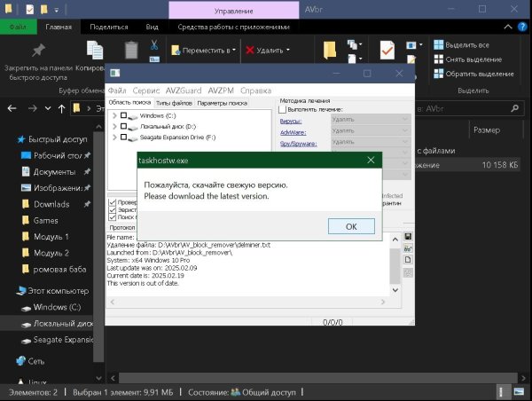The image size is (532, 401).
Task: Click the Paste clipboard icon in ribbon
Action: (131, 51)
